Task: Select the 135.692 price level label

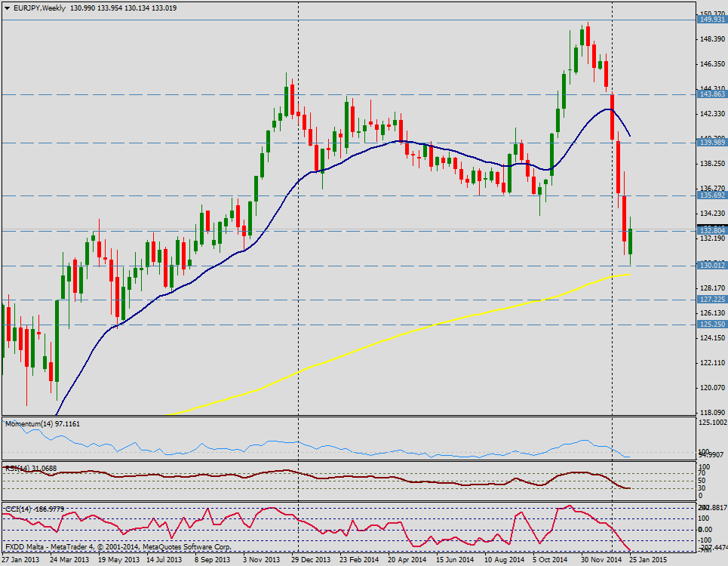Action: (x=712, y=195)
